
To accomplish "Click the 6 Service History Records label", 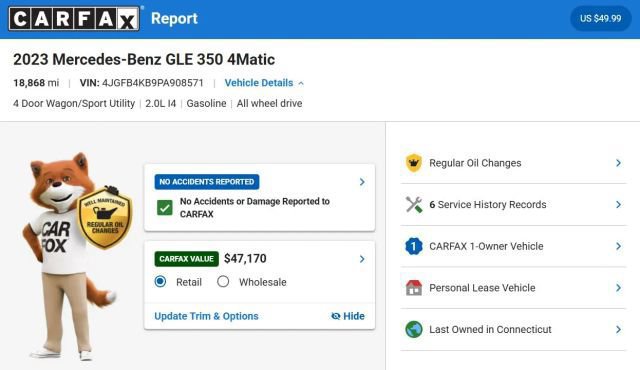I will tap(488, 204).
